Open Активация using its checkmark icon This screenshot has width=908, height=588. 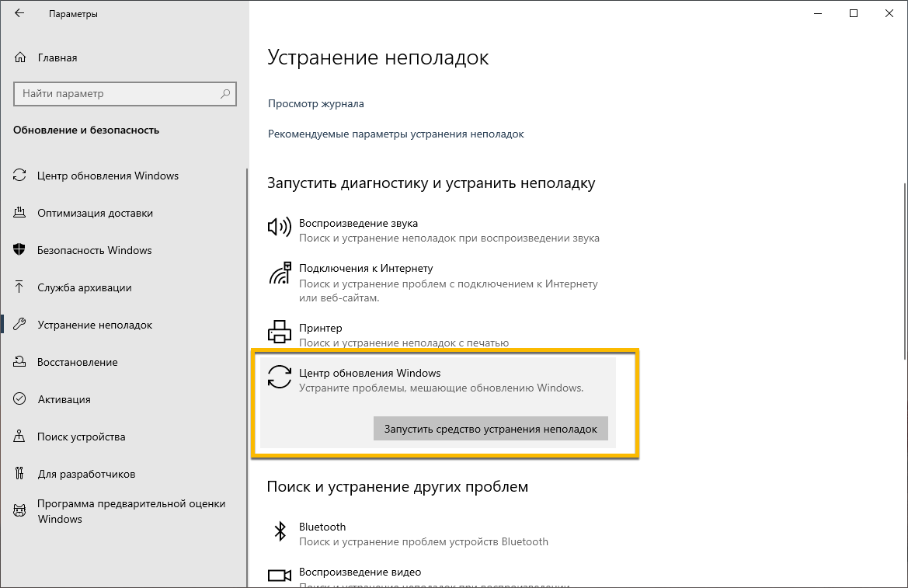click(x=21, y=399)
